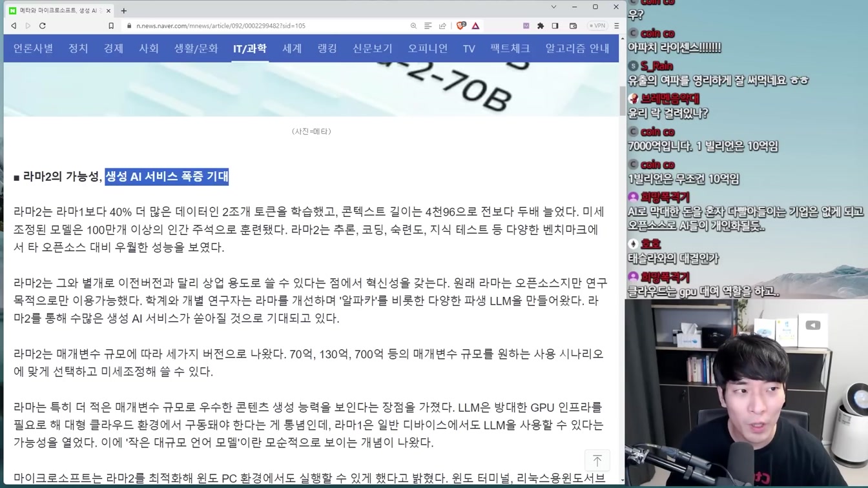Open the 알고리즘 안내 link
This screenshot has width=868, height=488.
[577, 48]
